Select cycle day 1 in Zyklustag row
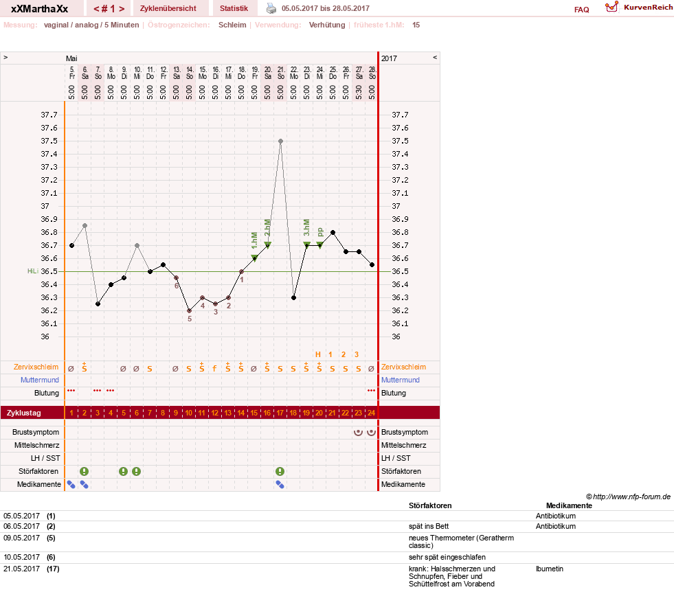The image size is (674, 616). [71, 413]
